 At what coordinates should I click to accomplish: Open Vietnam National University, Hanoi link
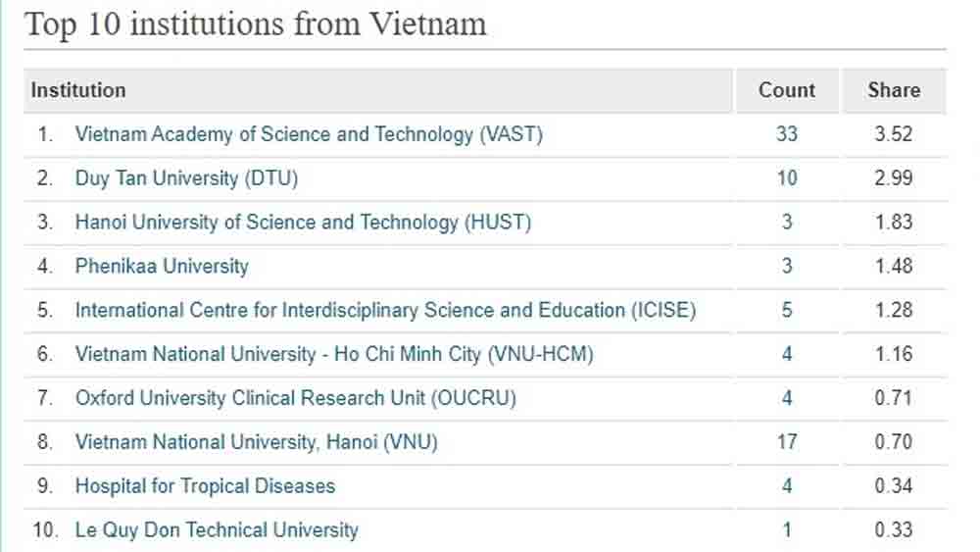click(256, 442)
